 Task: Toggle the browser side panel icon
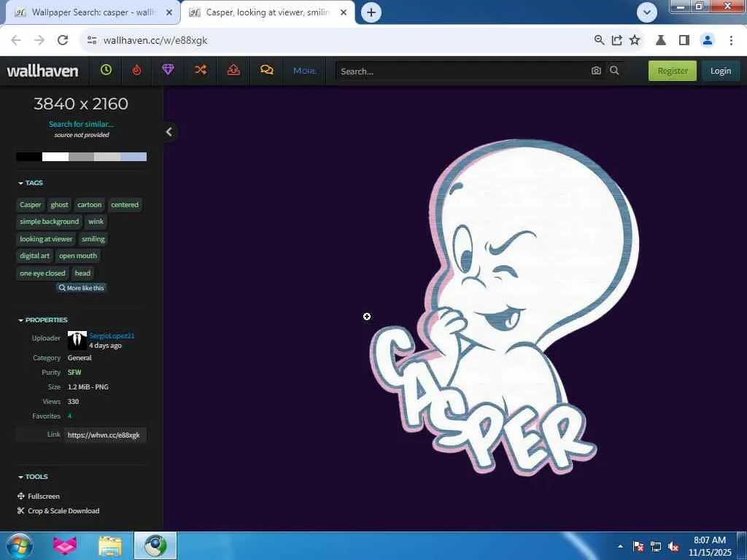click(x=684, y=41)
